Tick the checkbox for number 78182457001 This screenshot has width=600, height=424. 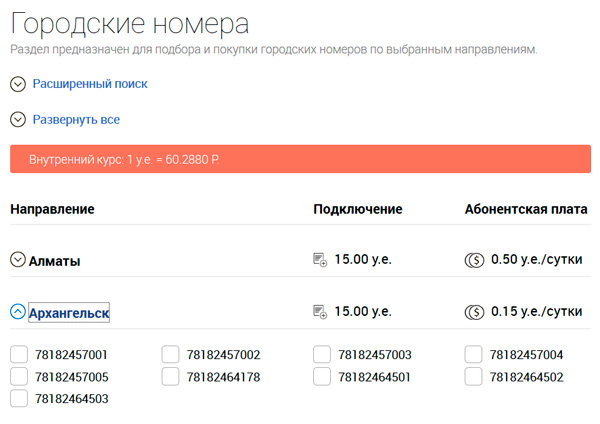[19, 354]
